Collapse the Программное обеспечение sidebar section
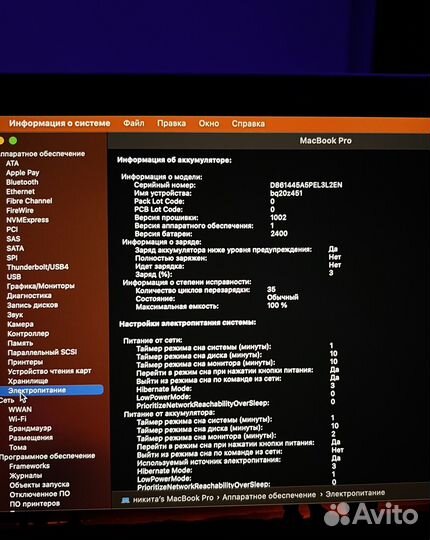 tap(47, 456)
